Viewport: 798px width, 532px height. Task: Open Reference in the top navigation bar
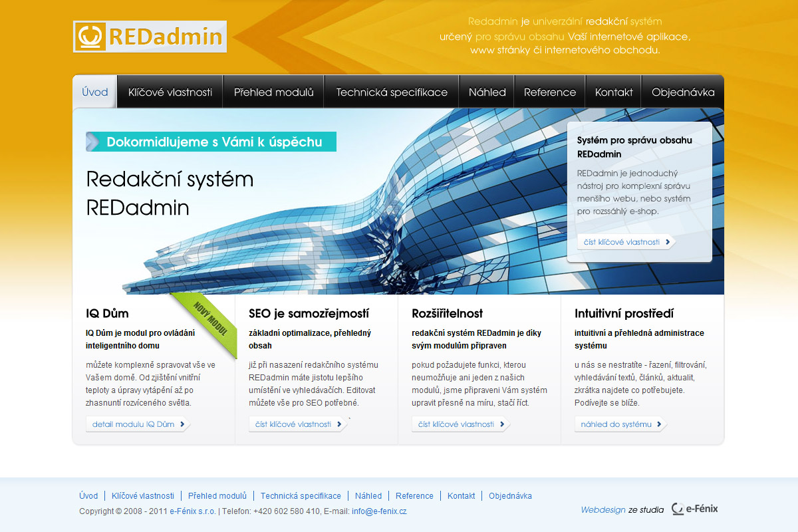point(550,92)
